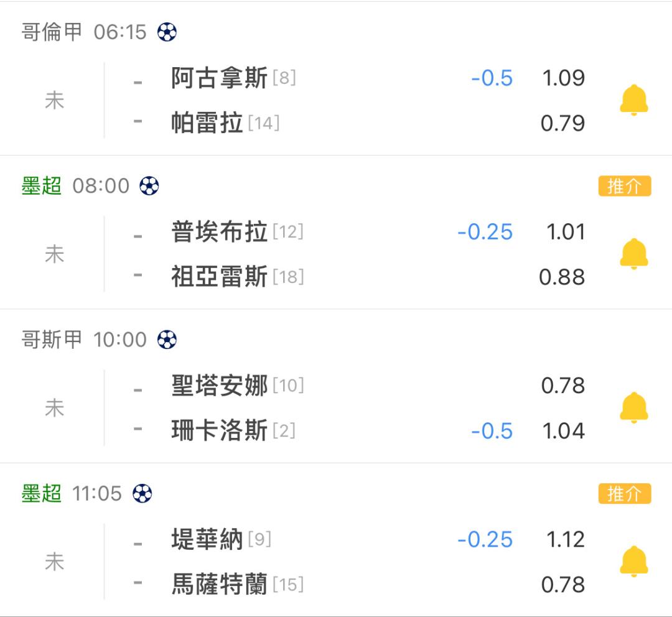Open the 墨超 league link at 08:00
Screen dimensions: 672x617
(x=42, y=186)
